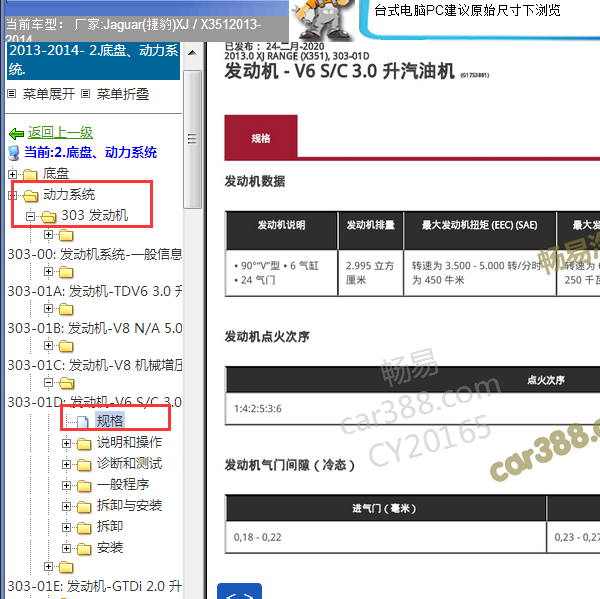The image size is (600, 599).
Task: Click the 2013-2014- 2.底盘、动力系统 header
Action: coord(93,60)
